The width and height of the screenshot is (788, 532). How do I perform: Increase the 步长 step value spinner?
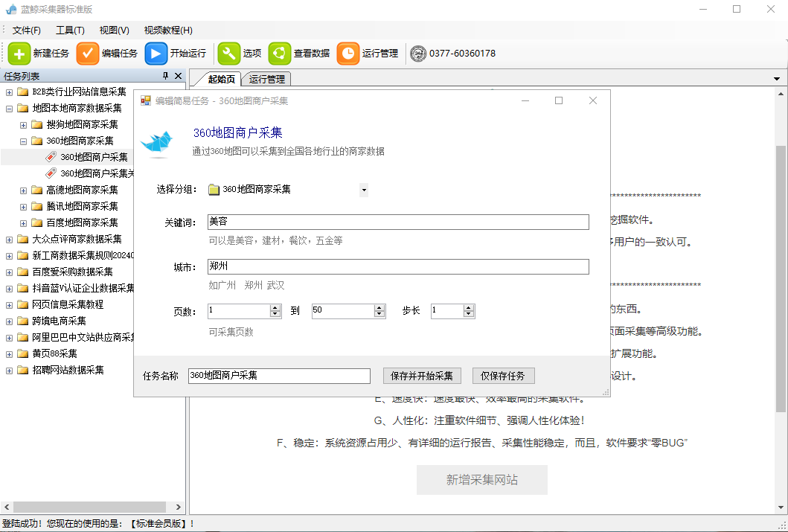[x=469, y=308]
